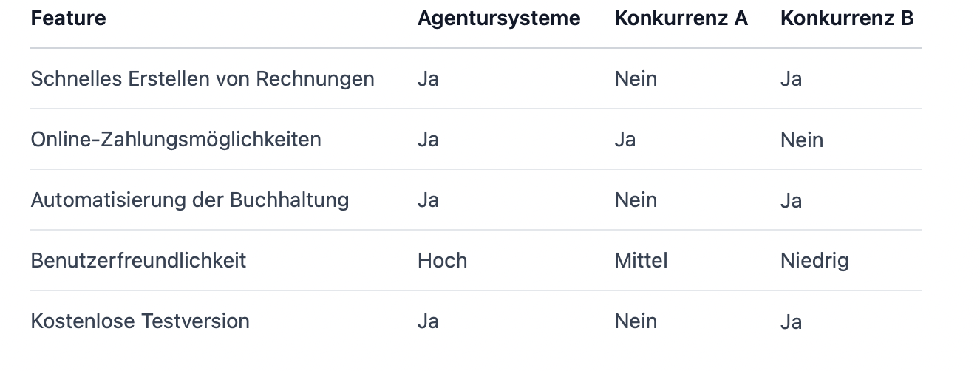Click the 'Benutzerfreundlichkeit' feature cell
Screen dimensions: 980x371
coord(138,261)
